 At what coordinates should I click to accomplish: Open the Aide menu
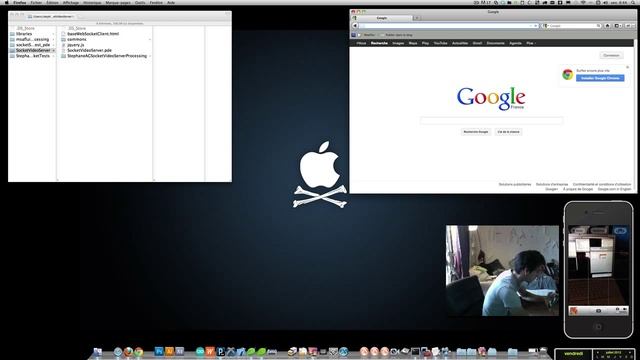tap(171, 2)
